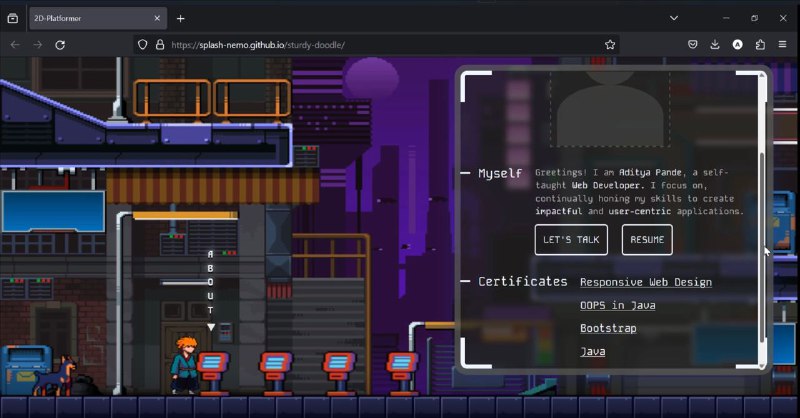Bookmark this page with the star
This screenshot has height=418, width=800.
point(610,45)
